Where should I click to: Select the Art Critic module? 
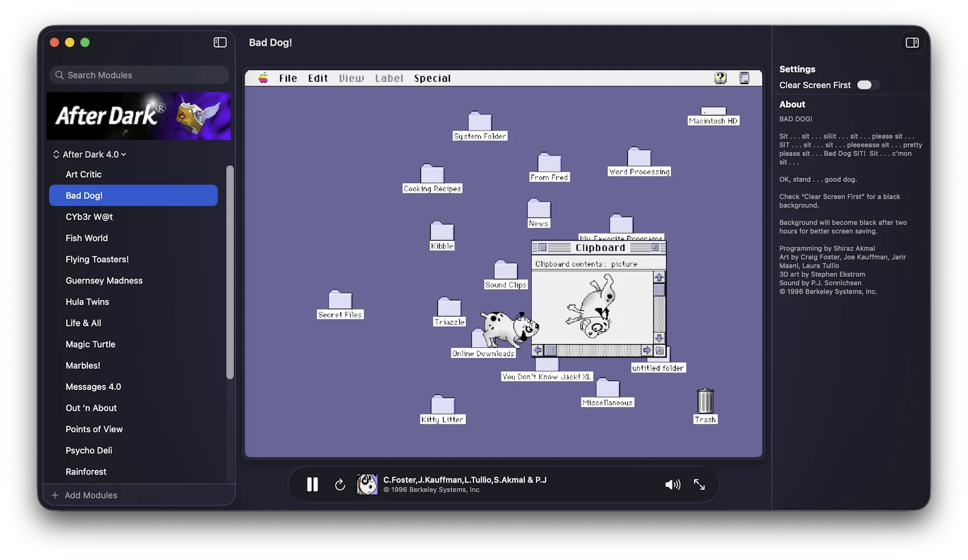point(133,174)
